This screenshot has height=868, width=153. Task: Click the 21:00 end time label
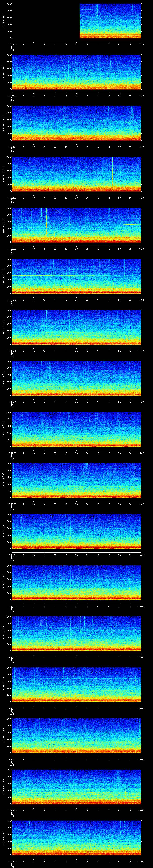point(141,861)
